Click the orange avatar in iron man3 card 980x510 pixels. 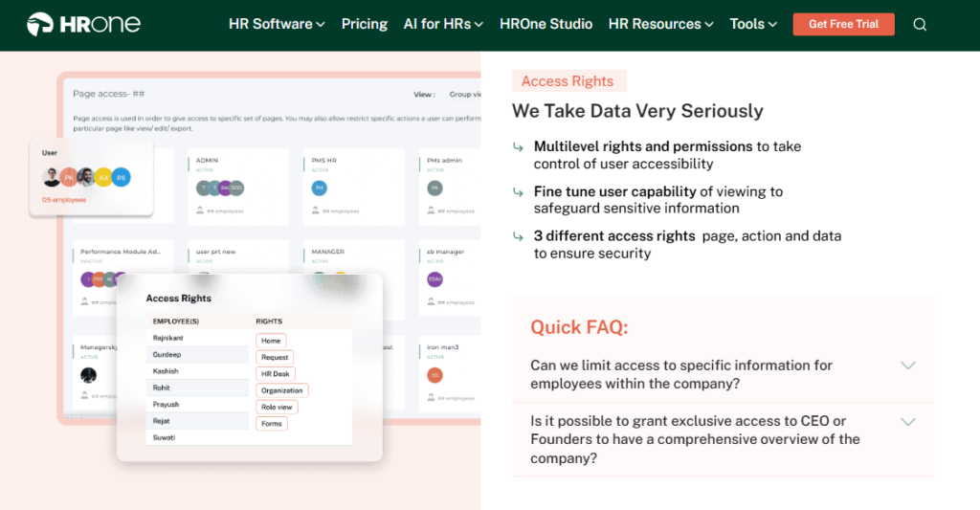(x=435, y=375)
